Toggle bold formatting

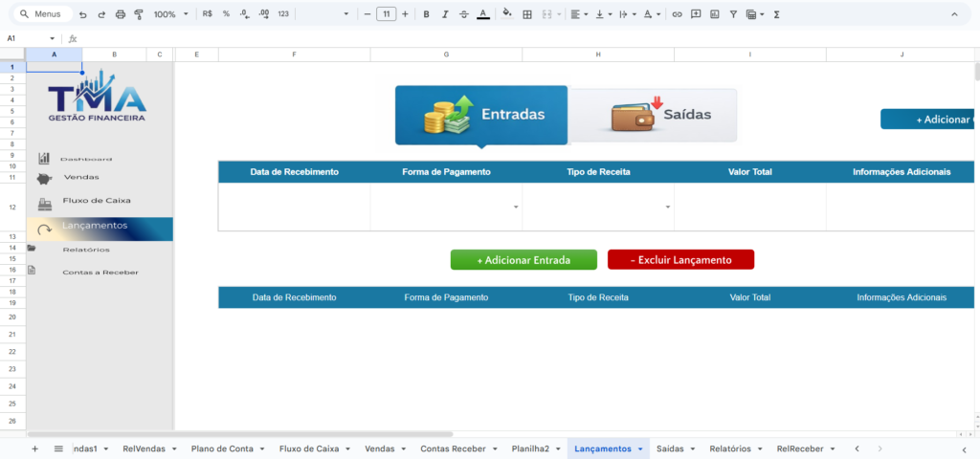pyautogui.click(x=427, y=14)
